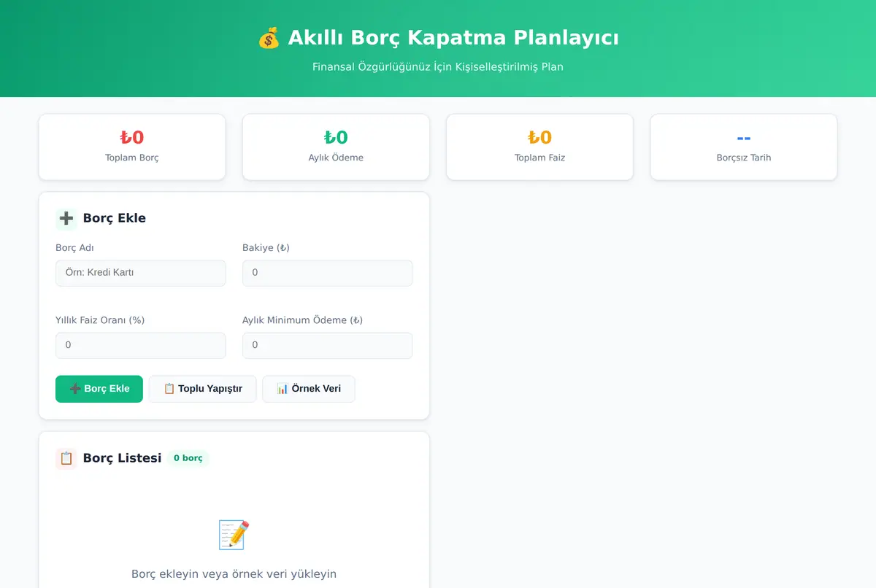Screen dimensions: 876x588
Task: Click the 'Borç Adı' field label
Action: click(x=74, y=248)
